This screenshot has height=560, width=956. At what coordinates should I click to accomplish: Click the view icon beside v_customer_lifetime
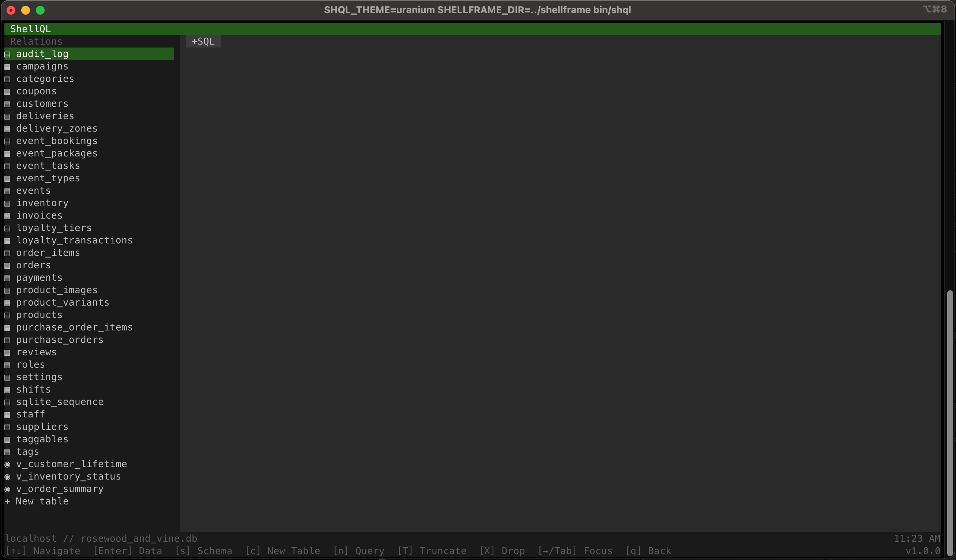click(x=7, y=464)
